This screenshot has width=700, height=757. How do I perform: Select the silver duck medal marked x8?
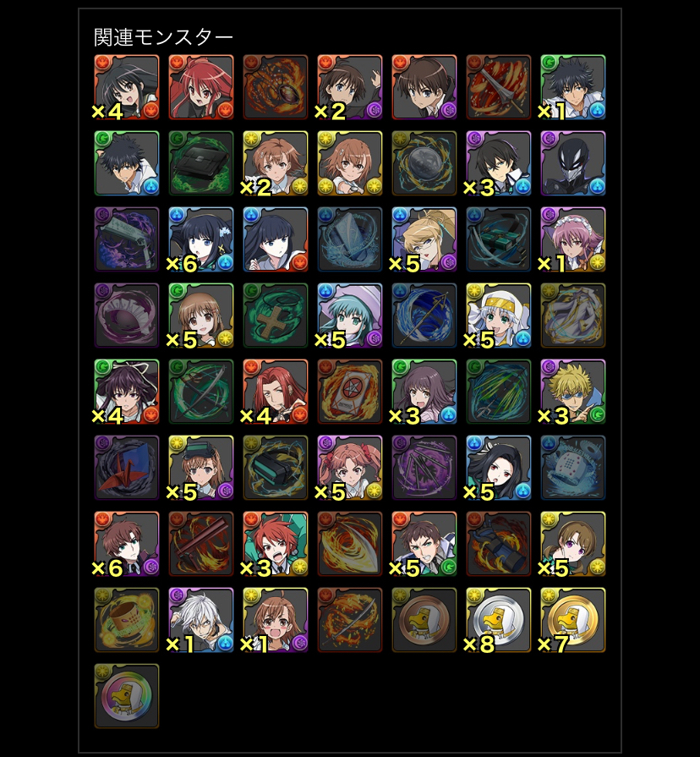[498, 620]
